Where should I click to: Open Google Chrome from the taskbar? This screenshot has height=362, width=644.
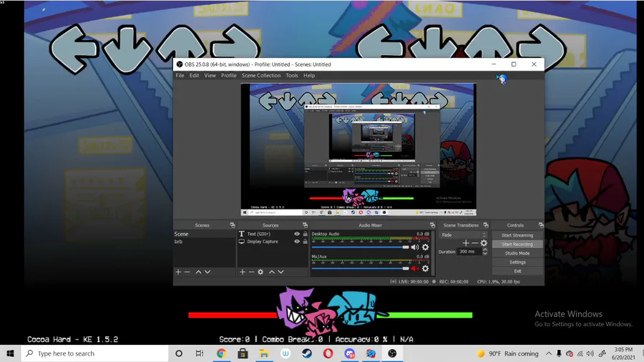(x=221, y=353)
